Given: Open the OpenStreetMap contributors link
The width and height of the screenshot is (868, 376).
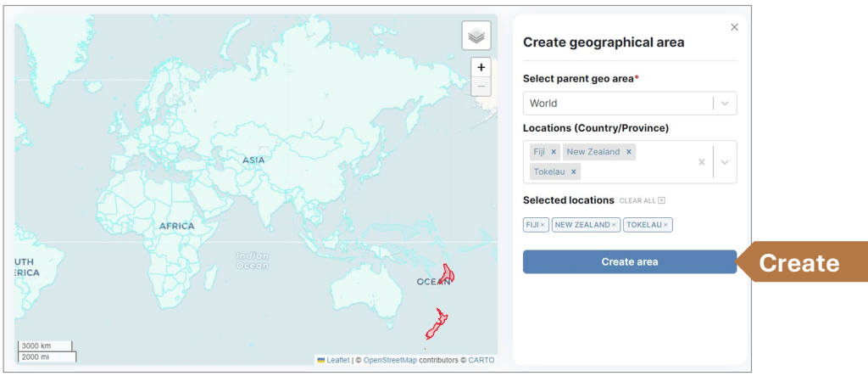Looking at the screenshot, I should click(391, 360).
